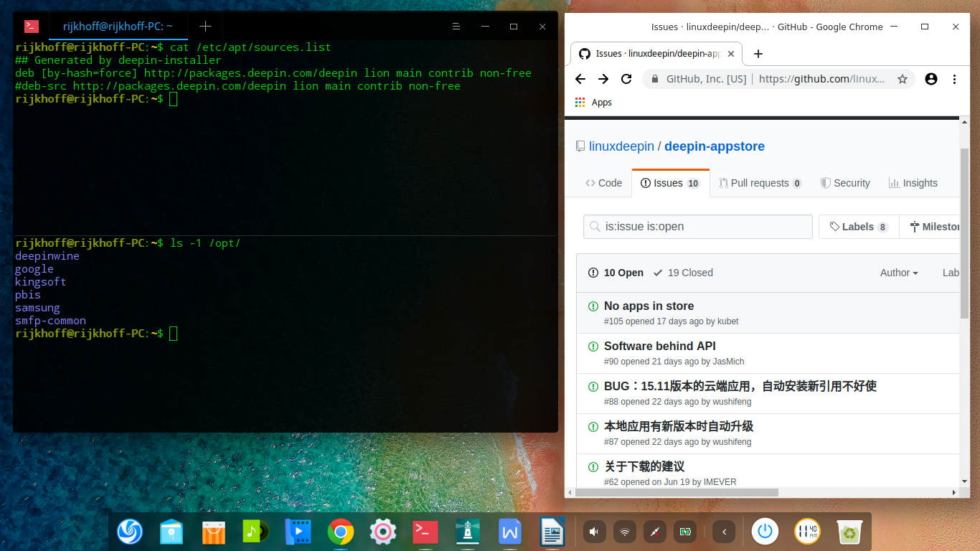Viewport: 980px width, 551px height.
Task: Open the Wi-Fi network tray icon
Action: (x=625, y=532)
